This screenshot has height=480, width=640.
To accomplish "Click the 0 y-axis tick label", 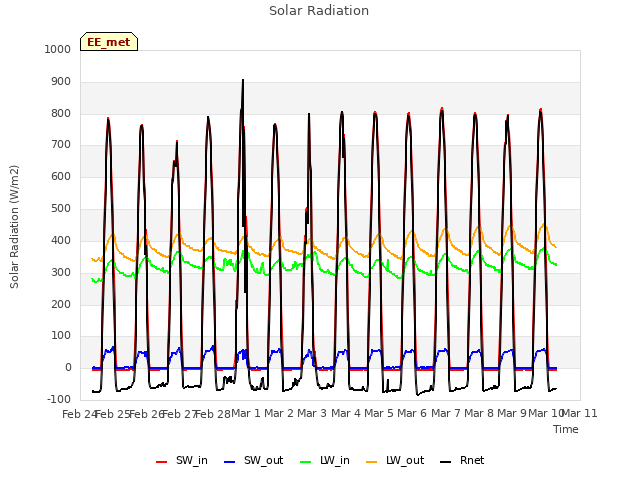I will click(x=68, y=367).
